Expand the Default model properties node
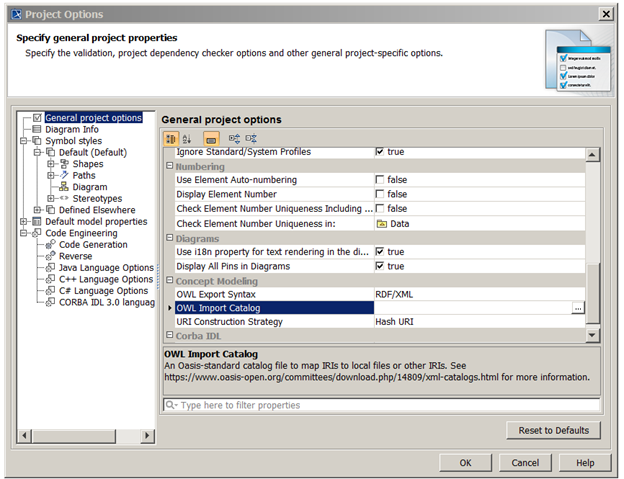The width and height of the screenshot is (624, 479). click(x=25, y=221)
